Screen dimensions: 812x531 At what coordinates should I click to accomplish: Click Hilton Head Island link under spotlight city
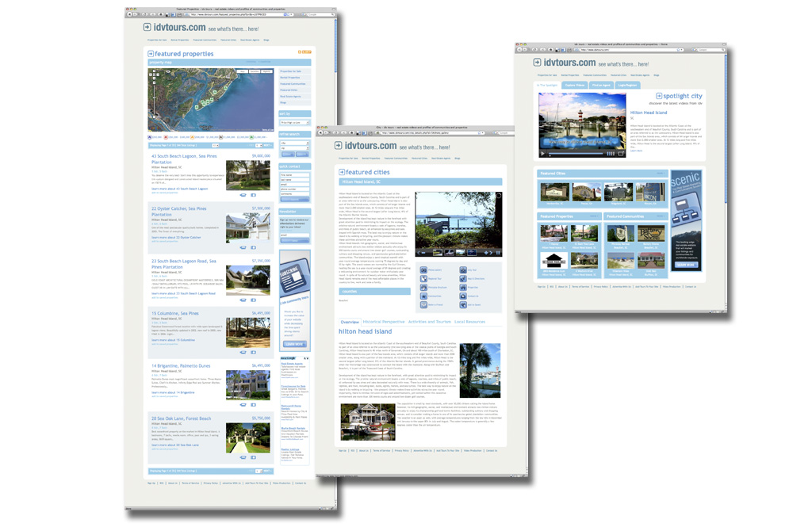(649, 113)
